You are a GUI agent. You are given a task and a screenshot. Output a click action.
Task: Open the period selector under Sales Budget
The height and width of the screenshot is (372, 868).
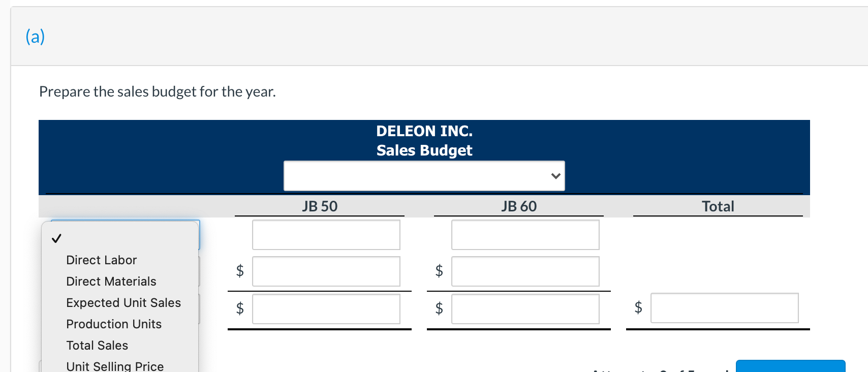424,175
